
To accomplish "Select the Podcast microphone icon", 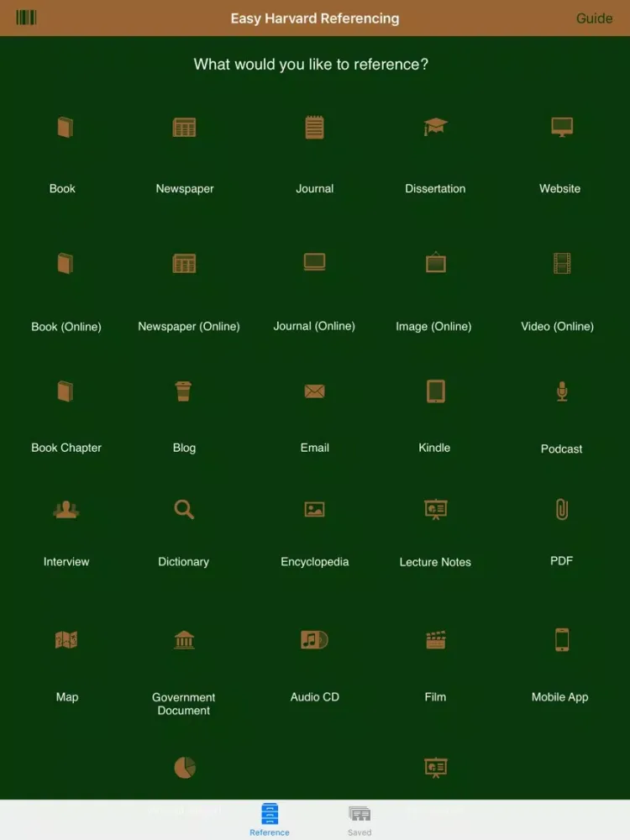I will pos(562,391).
